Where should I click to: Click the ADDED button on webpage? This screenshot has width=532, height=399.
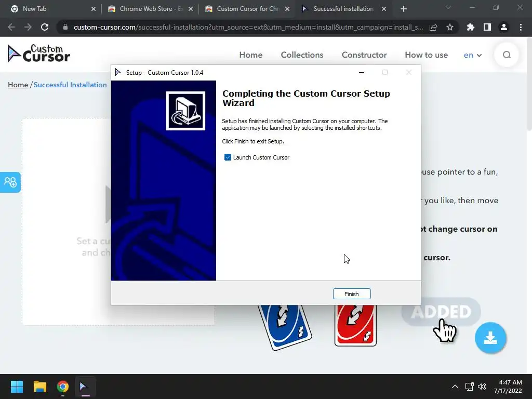[441, 312]
